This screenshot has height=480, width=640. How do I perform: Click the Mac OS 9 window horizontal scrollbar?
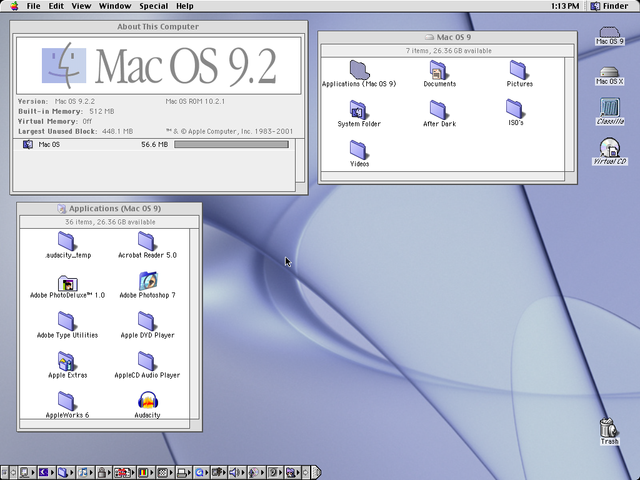[x=443, y=176]
